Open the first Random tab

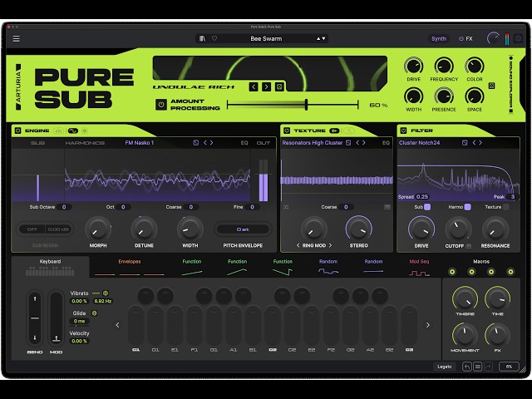[328, 267]
